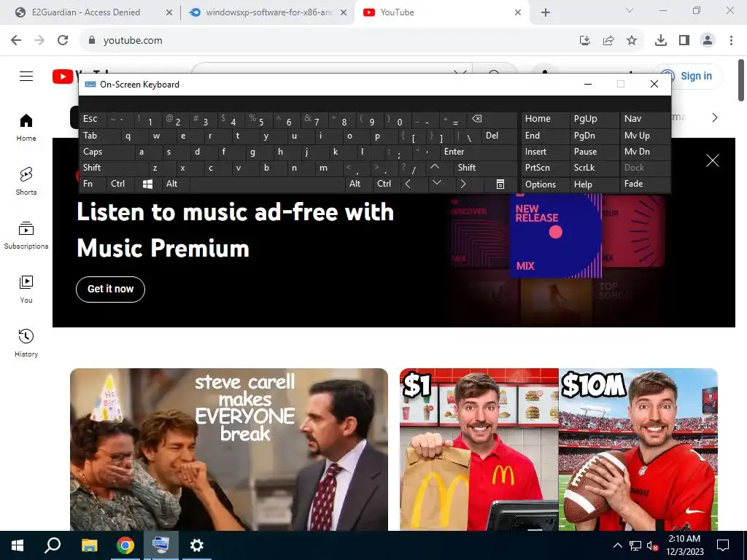
Task: Open Subscriptions in the sidebar
Action: tap(26, 236)
